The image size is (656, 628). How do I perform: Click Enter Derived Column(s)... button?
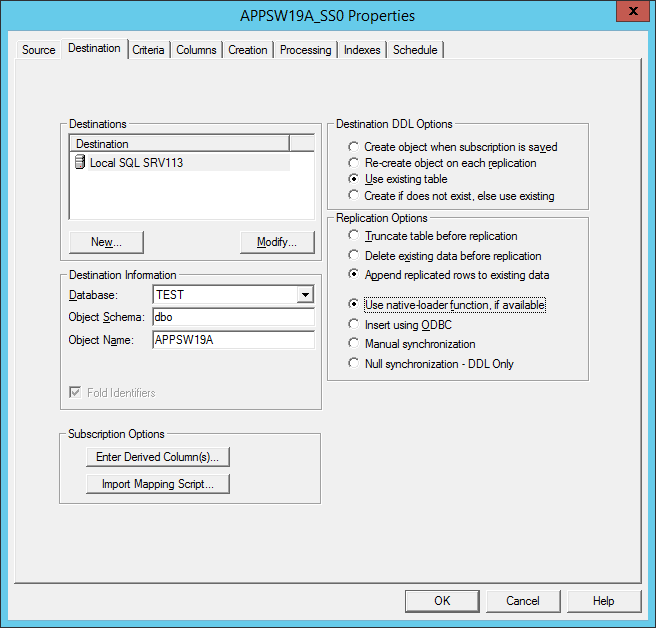[x=158, y=457]
